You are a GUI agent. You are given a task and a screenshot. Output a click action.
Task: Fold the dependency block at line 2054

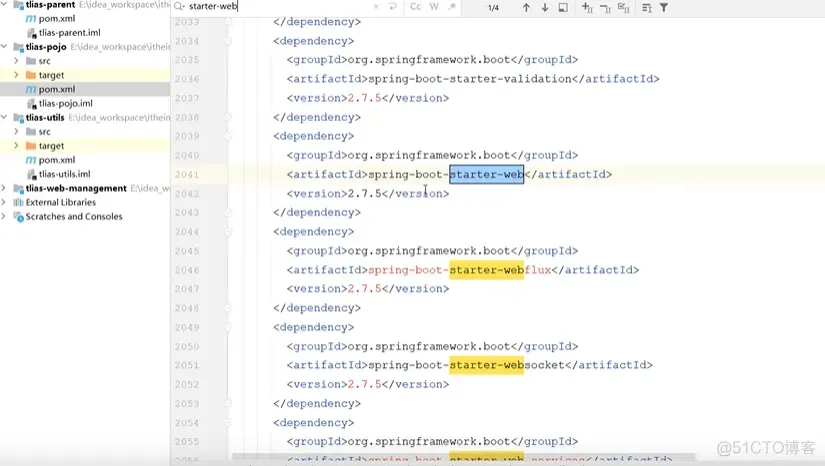point(228,423)
